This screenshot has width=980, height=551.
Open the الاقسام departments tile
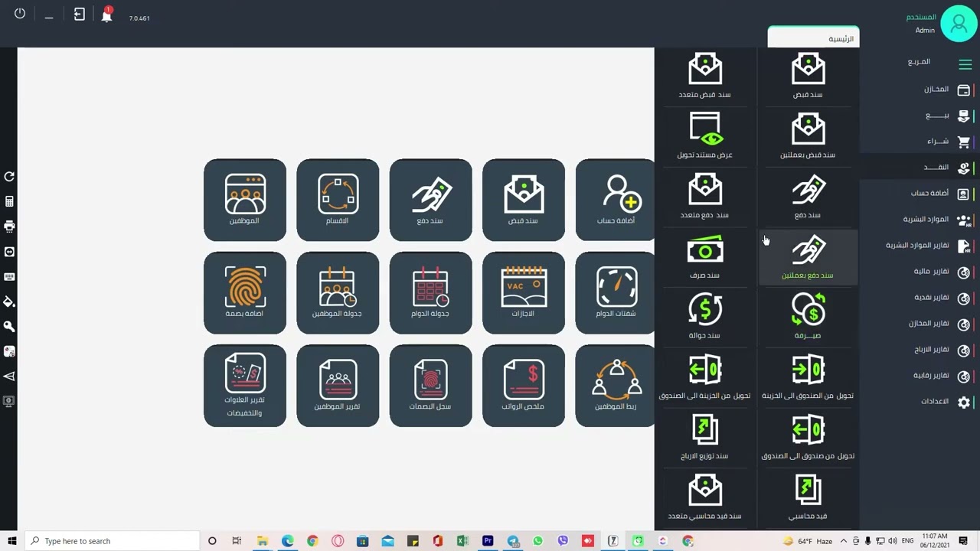(338, 200)
